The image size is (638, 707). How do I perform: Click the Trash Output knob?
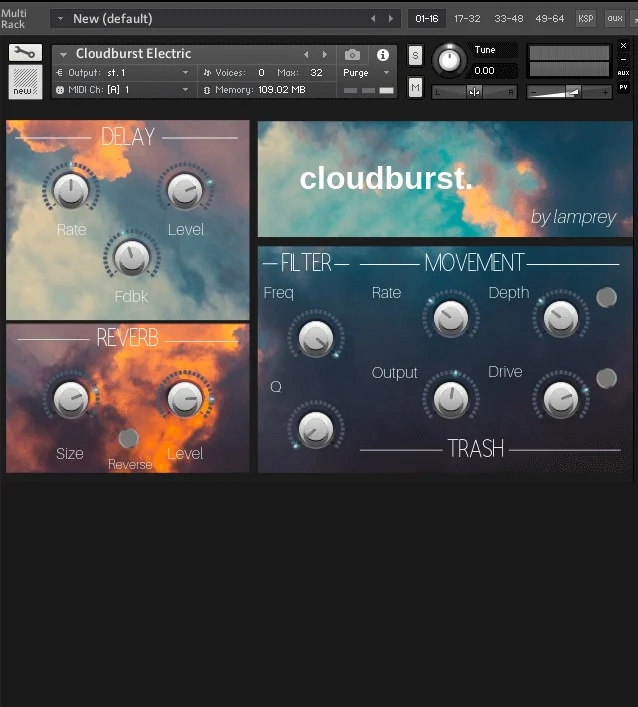(x=450, y=399)
